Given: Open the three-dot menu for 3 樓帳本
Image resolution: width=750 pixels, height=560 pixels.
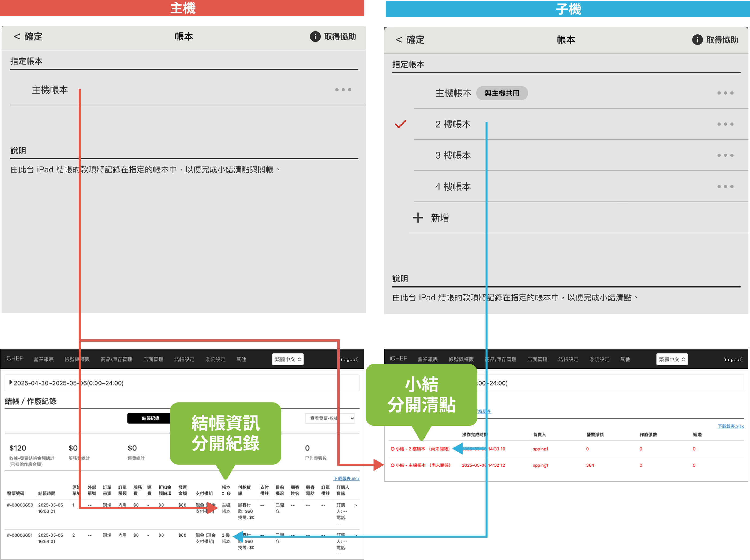Looking at the screenshot, I should click(x=725, y=156).
